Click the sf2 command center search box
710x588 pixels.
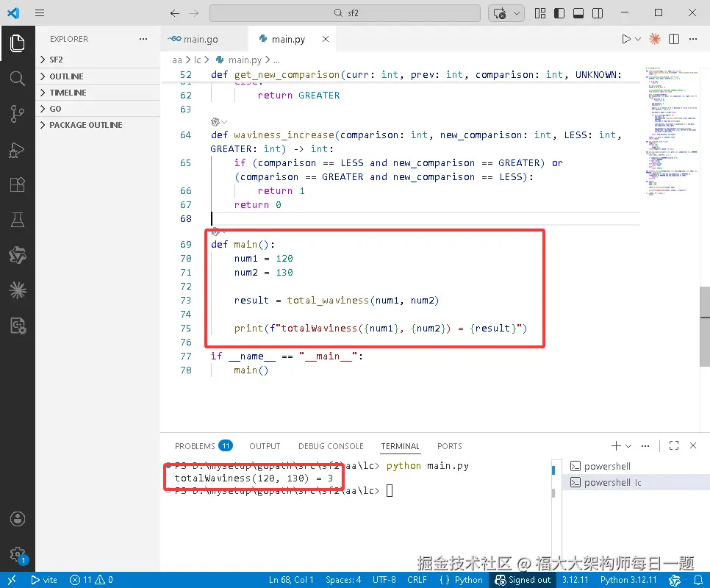[x=345, y=13]
